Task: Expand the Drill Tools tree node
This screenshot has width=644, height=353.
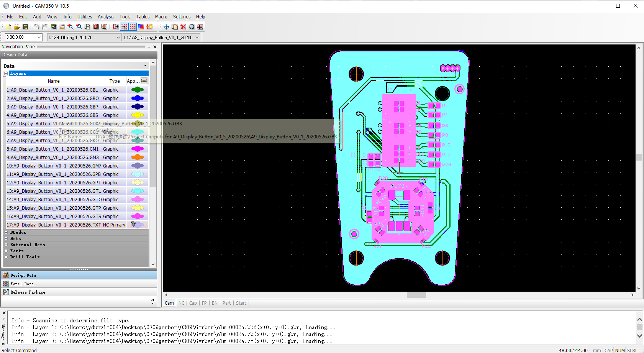Action: point(6,257)
